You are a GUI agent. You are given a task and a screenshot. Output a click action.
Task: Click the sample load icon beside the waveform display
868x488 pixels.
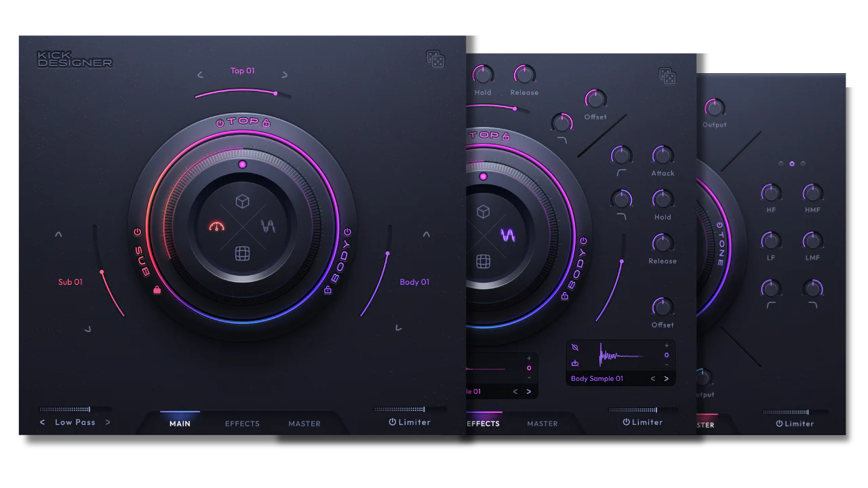point(575,363)
